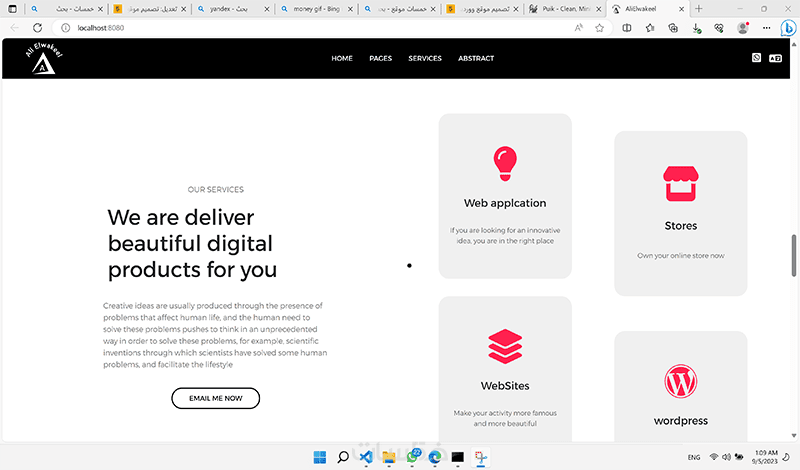Open the focus moon icon in tray

pos(787,457)
